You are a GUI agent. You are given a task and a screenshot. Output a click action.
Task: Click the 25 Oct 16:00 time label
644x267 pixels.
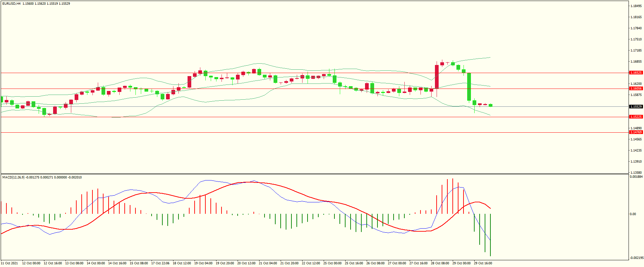[354, 263]
